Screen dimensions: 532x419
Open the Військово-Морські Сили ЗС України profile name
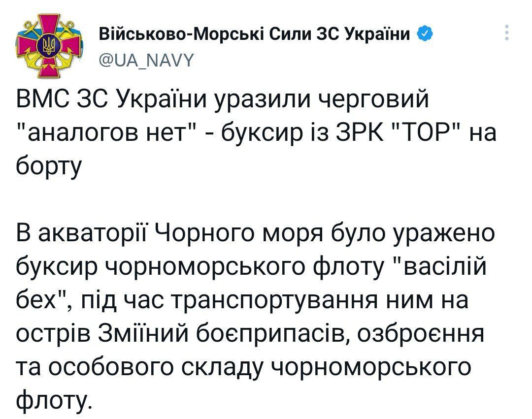pos(255,34)
